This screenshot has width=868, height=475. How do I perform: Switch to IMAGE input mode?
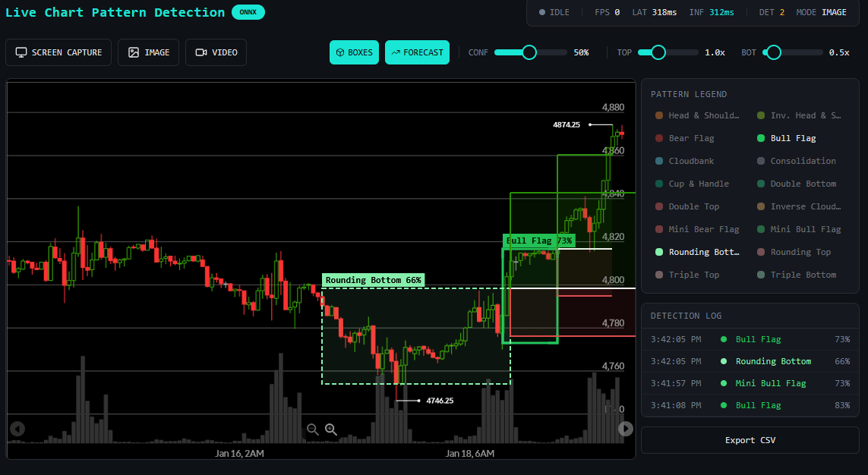[x=149, y=52]
